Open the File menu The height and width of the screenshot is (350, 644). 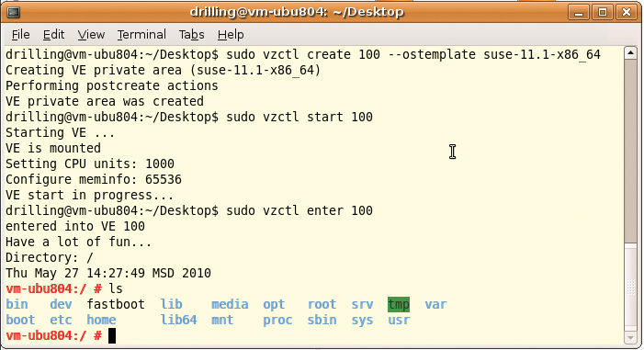pyautogui.click(x=20, y=35)
